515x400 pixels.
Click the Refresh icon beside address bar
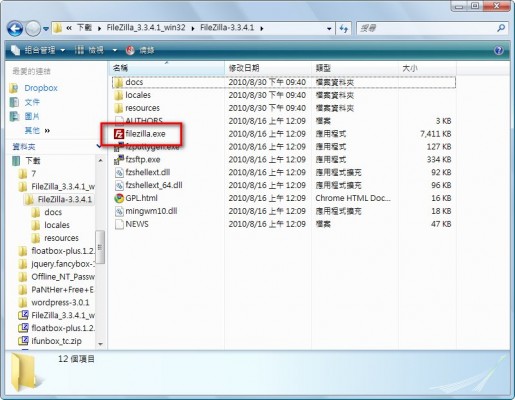click(x=343, y=29)
